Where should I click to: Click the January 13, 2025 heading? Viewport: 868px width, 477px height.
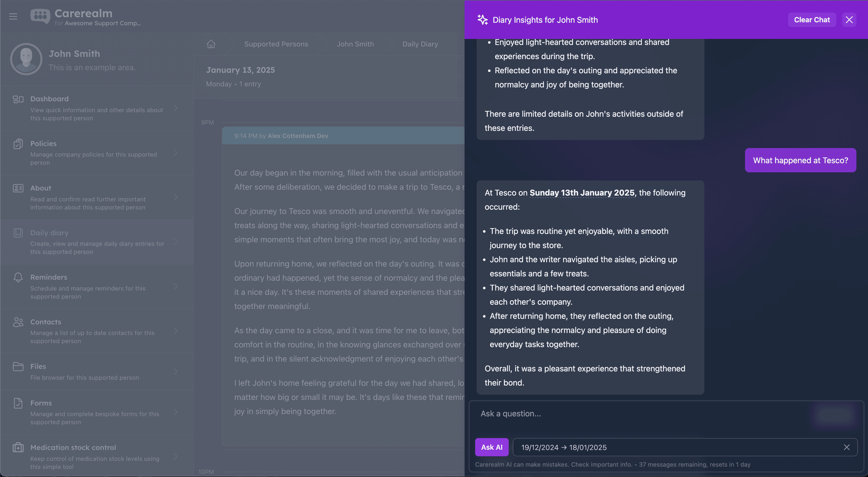[x=240, y=70]
